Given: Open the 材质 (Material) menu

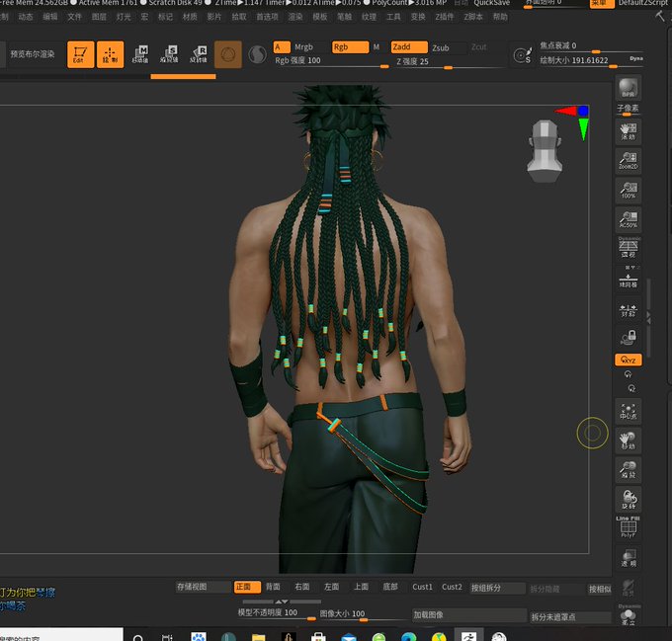Looking at the screenshot, I should pyautogui.click(x=190, y=17).
